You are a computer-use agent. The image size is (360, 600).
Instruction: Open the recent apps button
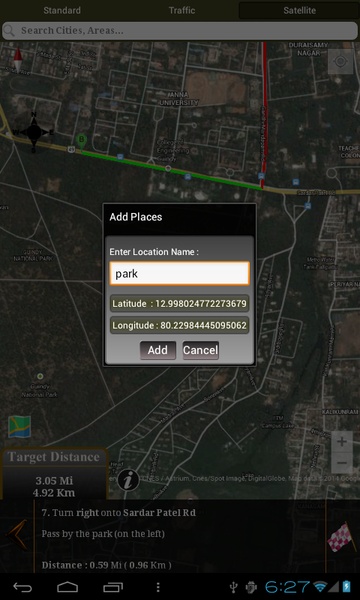(x=113, y=587)
